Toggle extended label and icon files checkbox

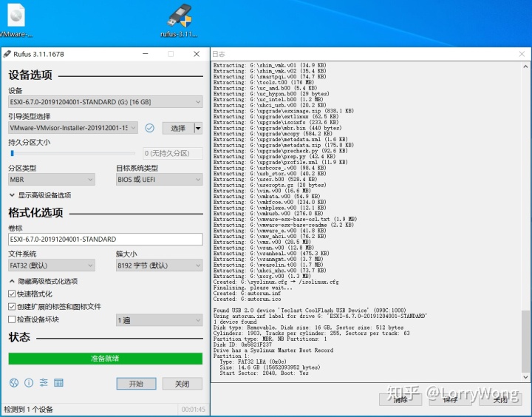(x=12, y=307)
